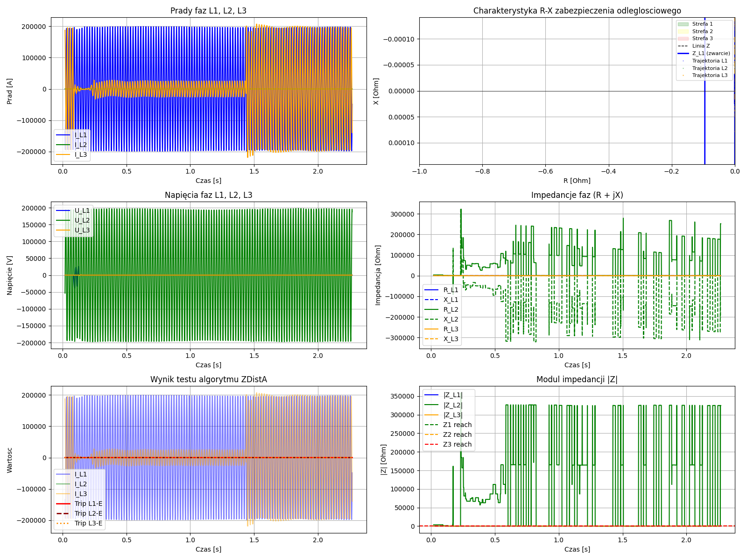Viewport: 747px width, 560px height.
Task: Click the 'Modul impedancji |Z|' plot title
Action: (x=577, y=379)
